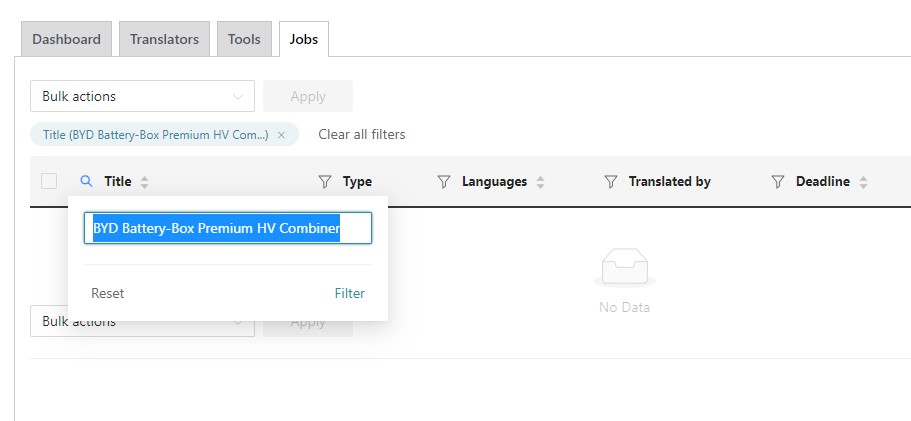Open the Title column search icon
This screenshot has height=421, width=911.
pos(86,182)
